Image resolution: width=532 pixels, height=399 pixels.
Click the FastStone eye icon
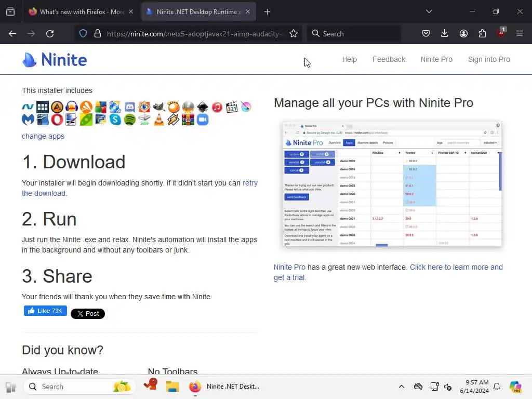pyautogui.click(x=144, y=107)
